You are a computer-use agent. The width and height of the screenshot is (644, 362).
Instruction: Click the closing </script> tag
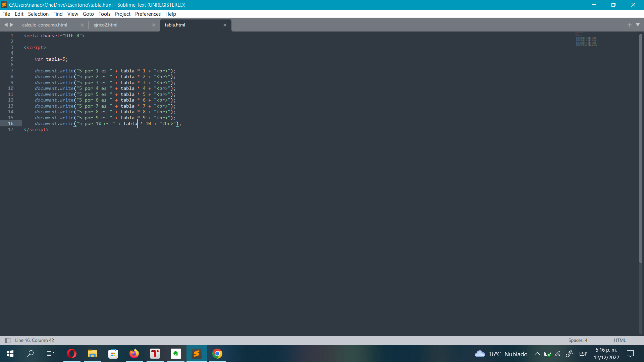tap(36, 129)
